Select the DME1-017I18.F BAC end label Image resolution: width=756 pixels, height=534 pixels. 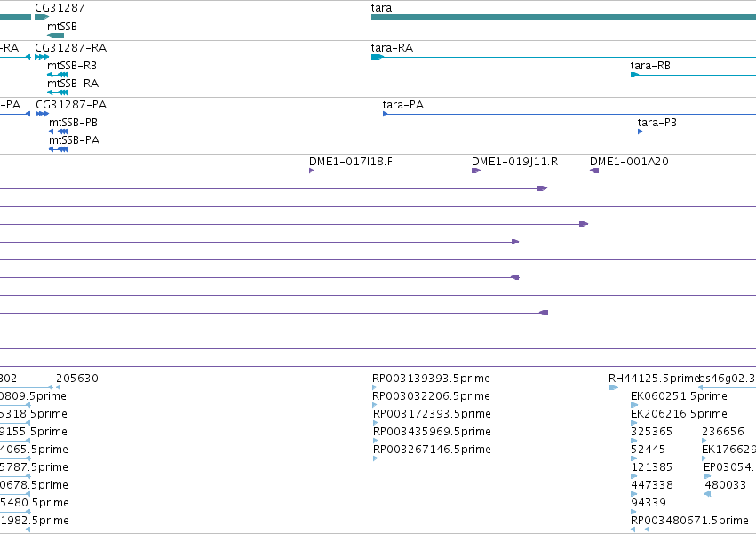351,162
